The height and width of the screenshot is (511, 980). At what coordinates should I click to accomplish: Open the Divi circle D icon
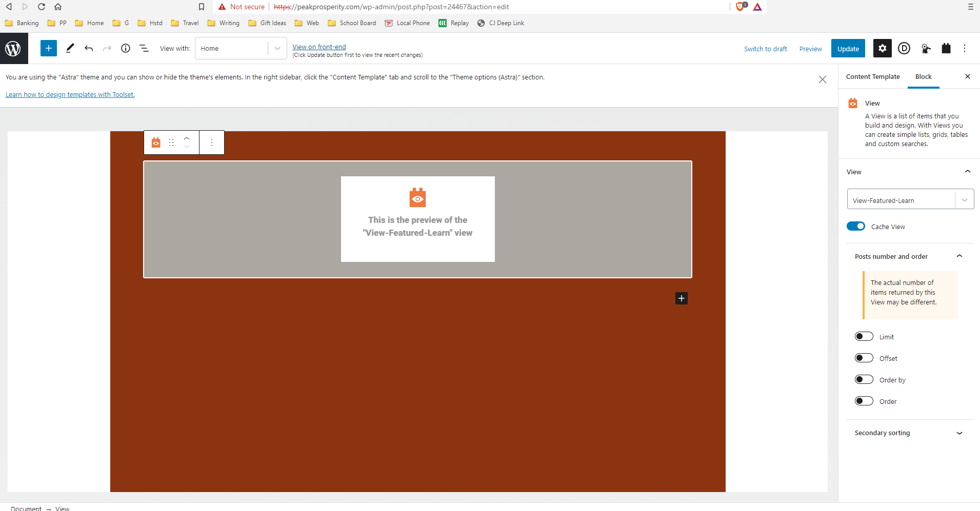coord(904,48)
